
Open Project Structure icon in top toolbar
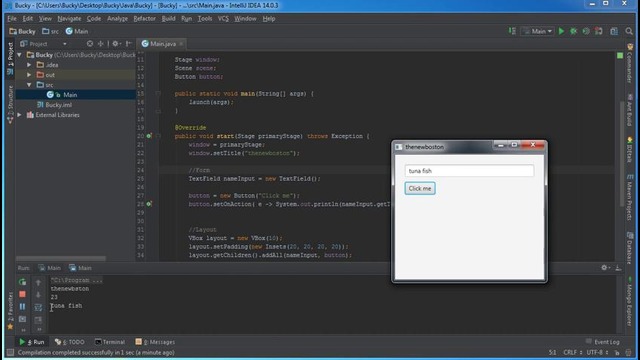tap(614, 31)
